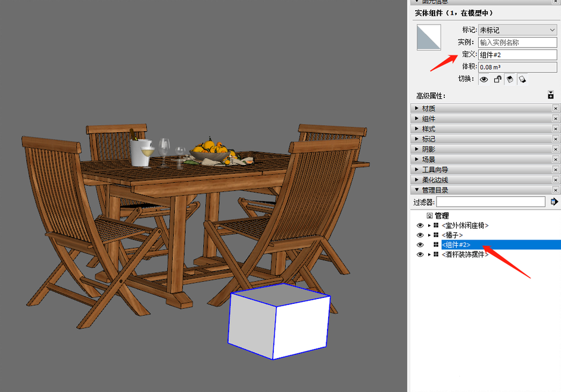
Task: Expand the 室外休闲座椅 tree node
Action: 429,226
